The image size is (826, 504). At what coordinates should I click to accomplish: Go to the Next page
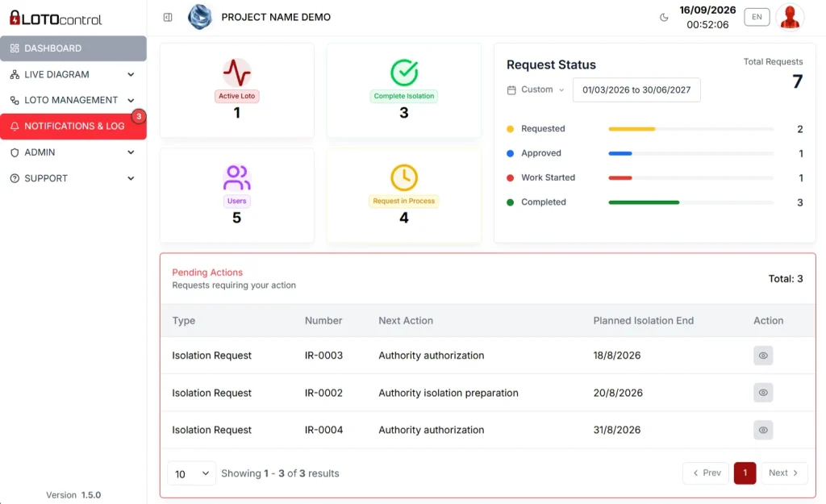(x=783, y=473)
